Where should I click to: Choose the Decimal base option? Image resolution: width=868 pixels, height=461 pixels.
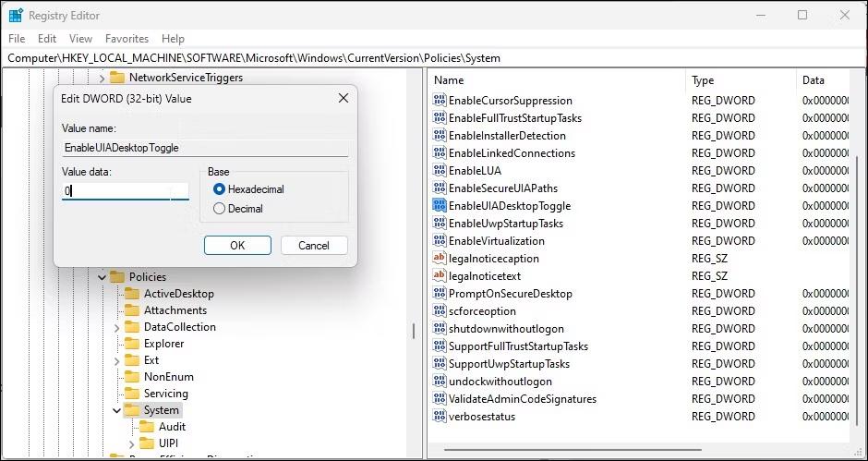219,209
